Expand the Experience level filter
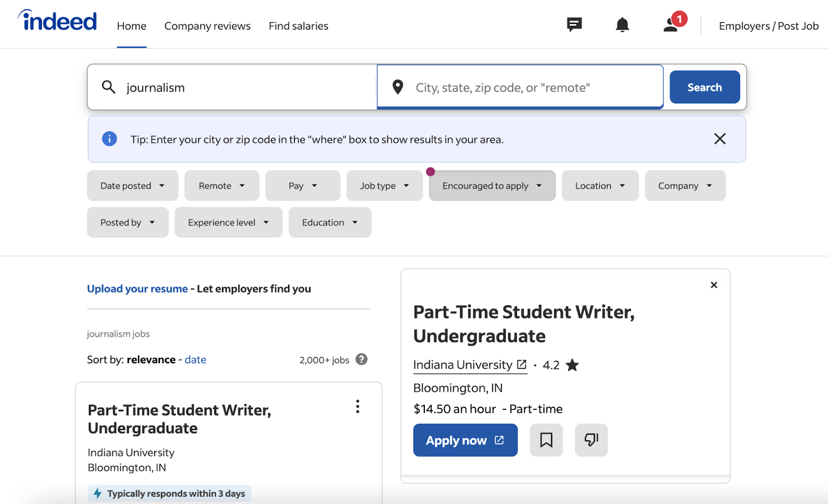Image resolution: width=828 pixels, height=504 pixels. pyautogui.click(x=229, y=222)
